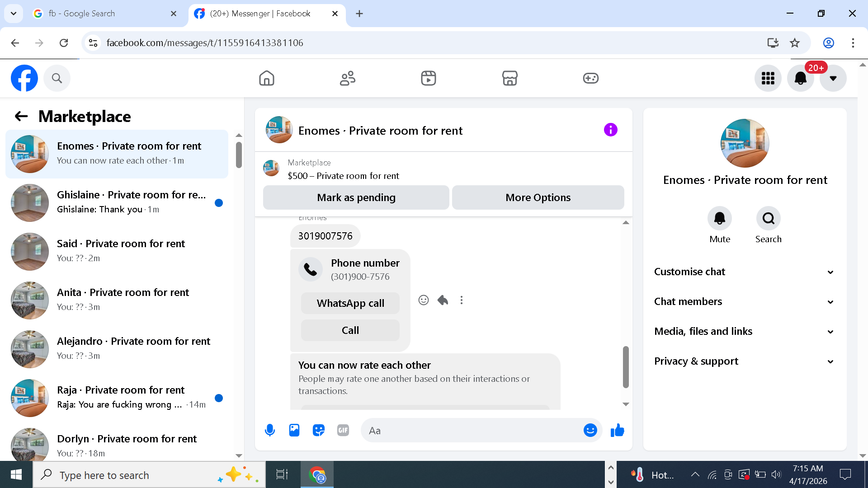Viewport: 868px width, 488px height.
Task: Click the Aa message input field
Action: click(x=470, y=430)
